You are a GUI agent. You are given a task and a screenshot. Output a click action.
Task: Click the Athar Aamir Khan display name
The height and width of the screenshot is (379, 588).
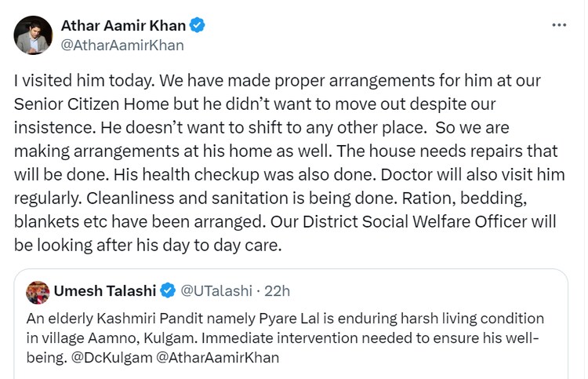pos(124,25)
